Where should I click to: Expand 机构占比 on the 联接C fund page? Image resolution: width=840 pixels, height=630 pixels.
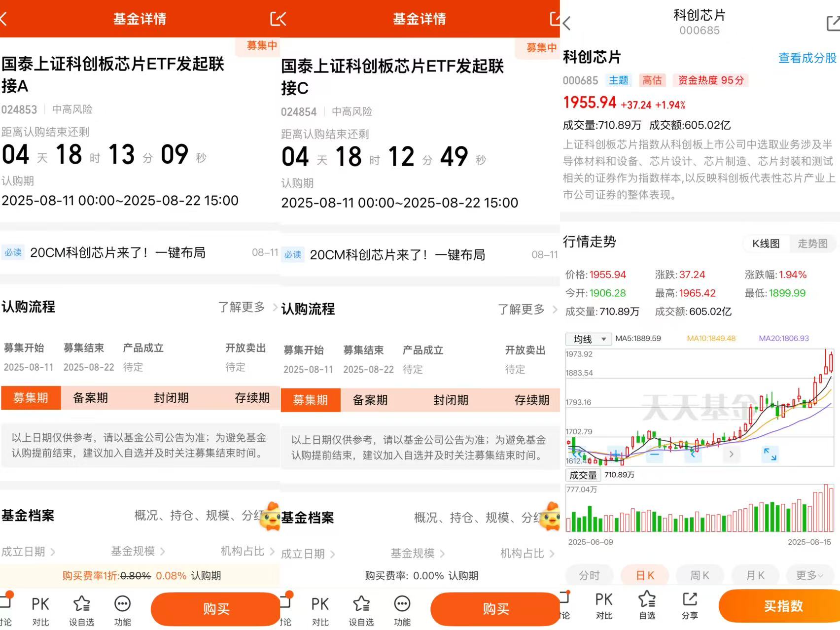pos(527,554)
